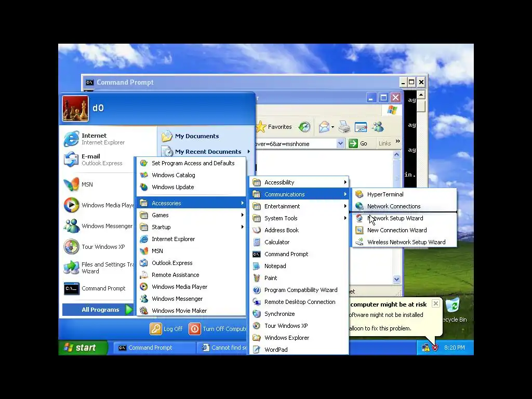Click Set Program Access and Defaults
532x399 pixels.
pyautogui.click(x=191, y=163)
